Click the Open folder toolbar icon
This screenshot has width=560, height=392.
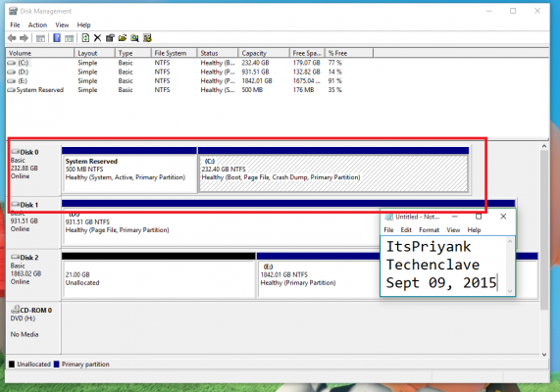[123, 38]
